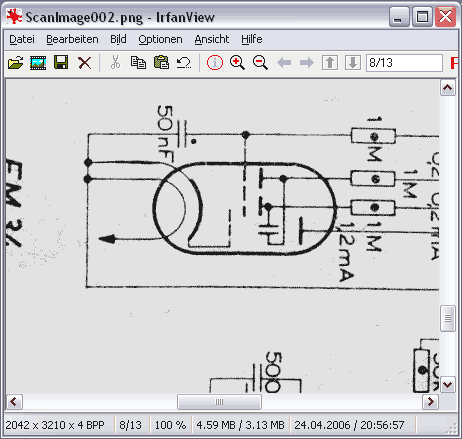
Task: Click the Copy icon in toolbar
Action: pyautogui.click(x=138, y=62)
